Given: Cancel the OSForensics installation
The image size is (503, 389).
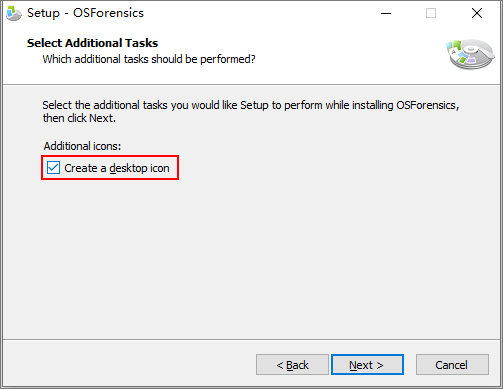Looking at the screenshot, I should (452, 365).
